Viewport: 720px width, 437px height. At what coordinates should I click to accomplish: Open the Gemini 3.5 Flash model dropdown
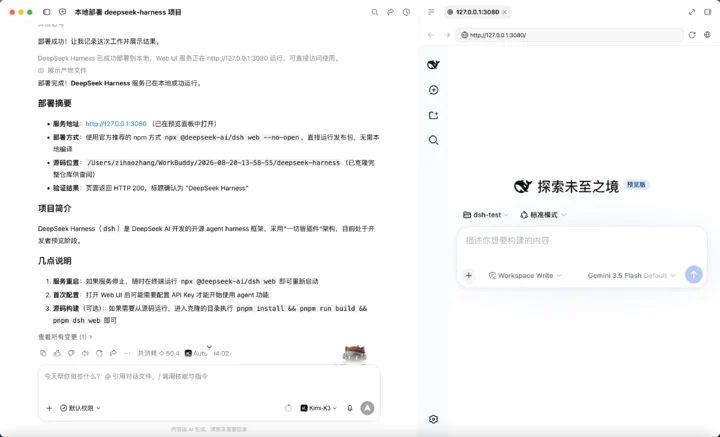click(x=631, y=275)
